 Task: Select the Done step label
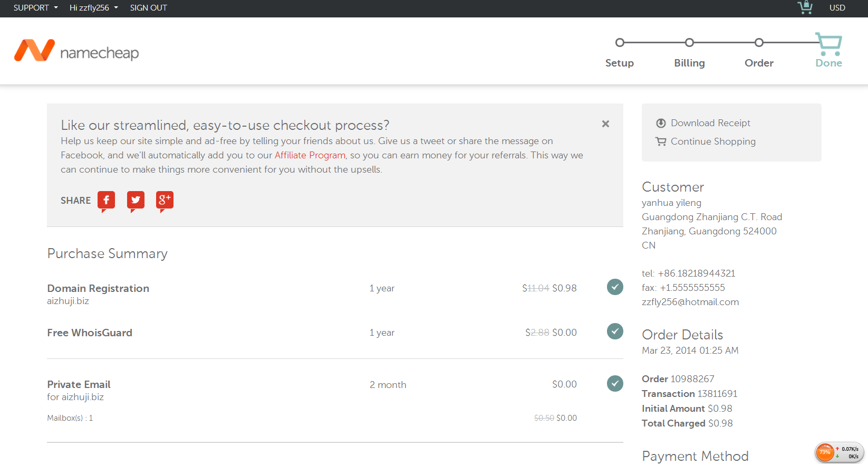pyautogui.click(x=828, y=63)
